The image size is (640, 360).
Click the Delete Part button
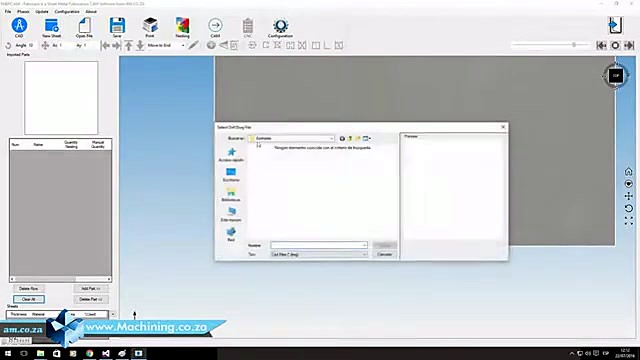pos(91,299)
